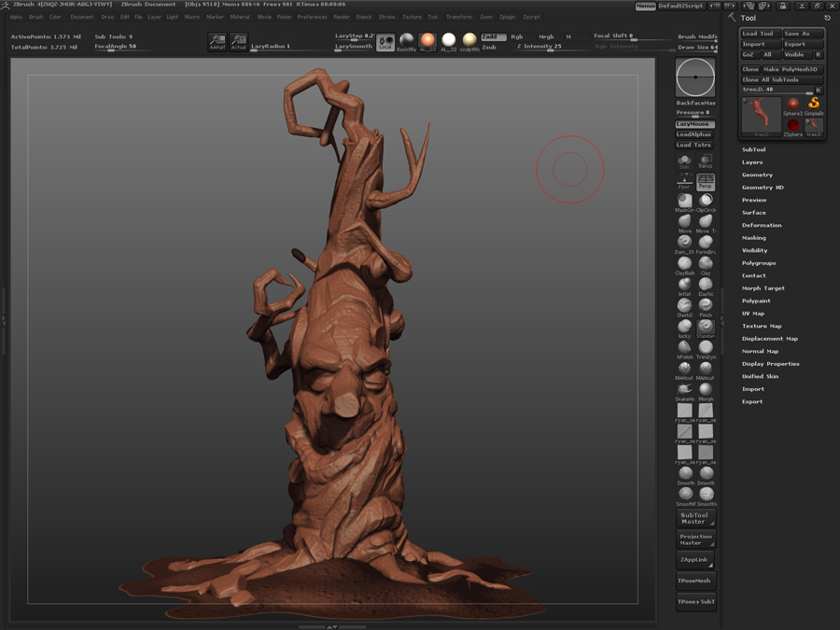Select the Elastic brush
Screen dimensions: 840x630
point(706,287)
